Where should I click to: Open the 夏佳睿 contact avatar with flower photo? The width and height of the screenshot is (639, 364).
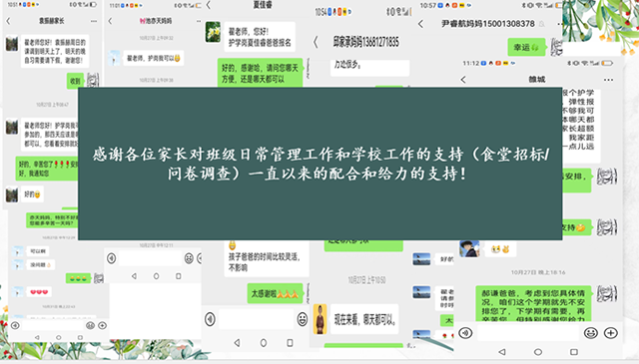[213, 32]
